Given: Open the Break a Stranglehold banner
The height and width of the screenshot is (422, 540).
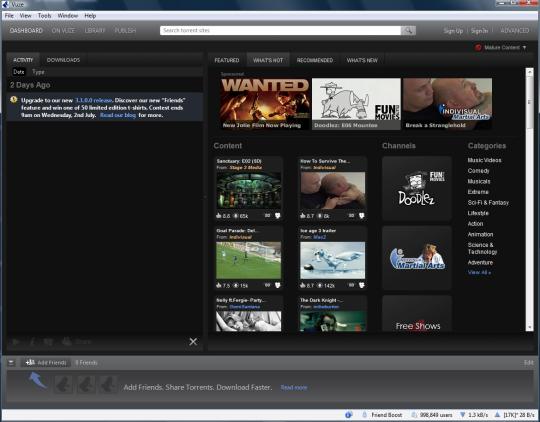Looking at the screenshot, I should (x=447, y=104).
